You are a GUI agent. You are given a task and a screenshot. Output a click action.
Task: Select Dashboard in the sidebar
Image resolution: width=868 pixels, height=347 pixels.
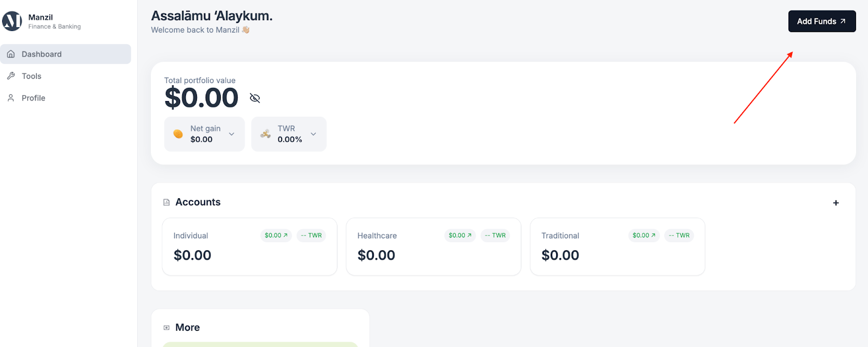41,54
